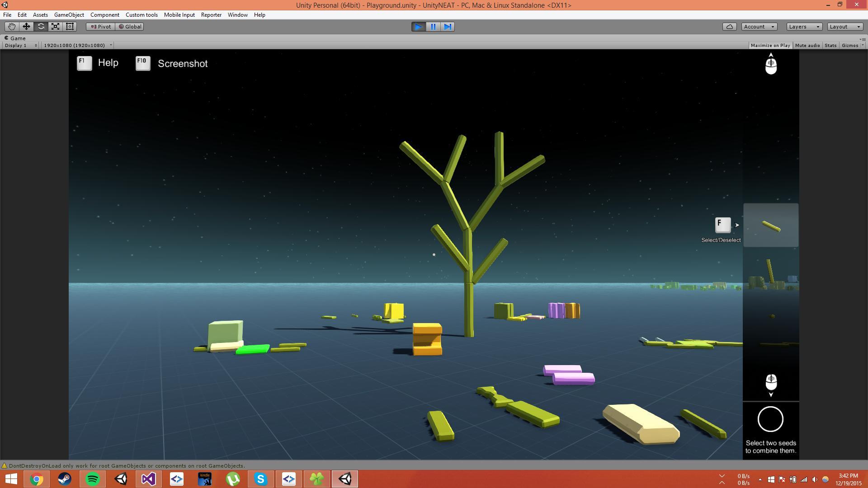Select the Hand tool in toolbar
This screenshot has height=488, width=868.
[11, 27]
